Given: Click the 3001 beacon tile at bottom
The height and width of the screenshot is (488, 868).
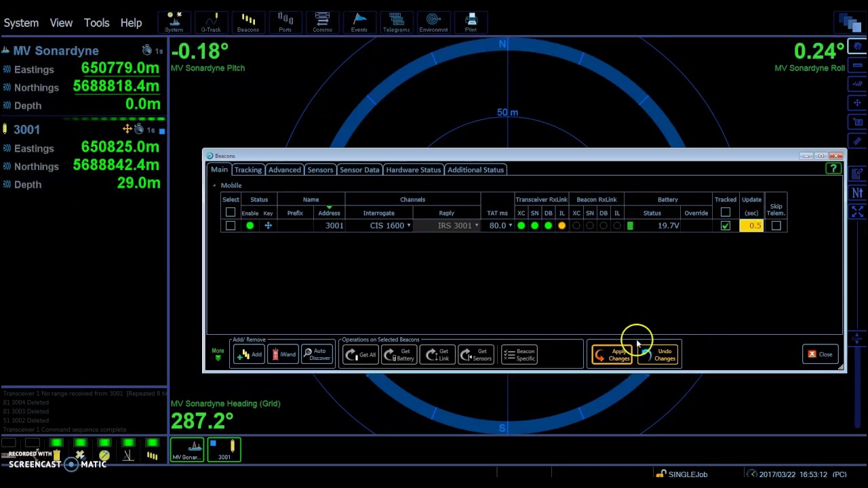Looking at the screenshot, I should pyautogui.click(x=224, y=449).
